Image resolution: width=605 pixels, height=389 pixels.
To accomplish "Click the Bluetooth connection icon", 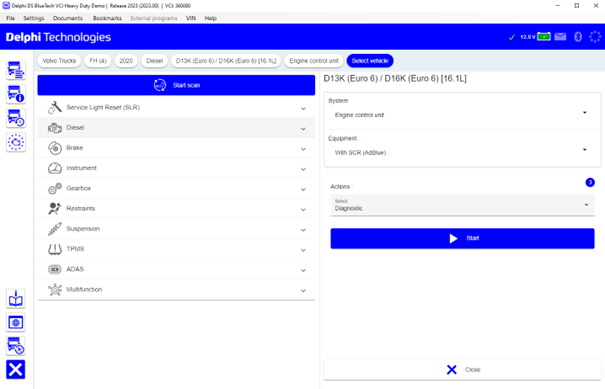I will click(x=578, y=37).
